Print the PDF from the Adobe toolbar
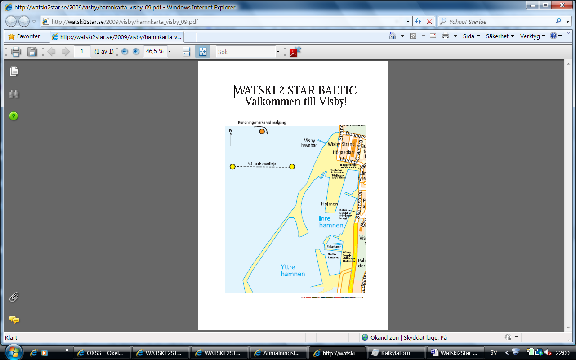Image resolution: width=576 pixels, height=360 pixels. point(16,52)
